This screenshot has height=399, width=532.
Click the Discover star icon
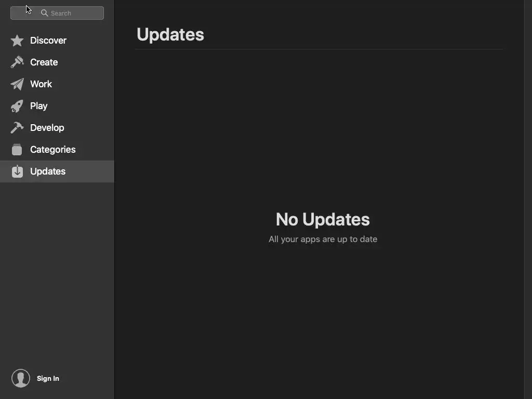point(17,41)
